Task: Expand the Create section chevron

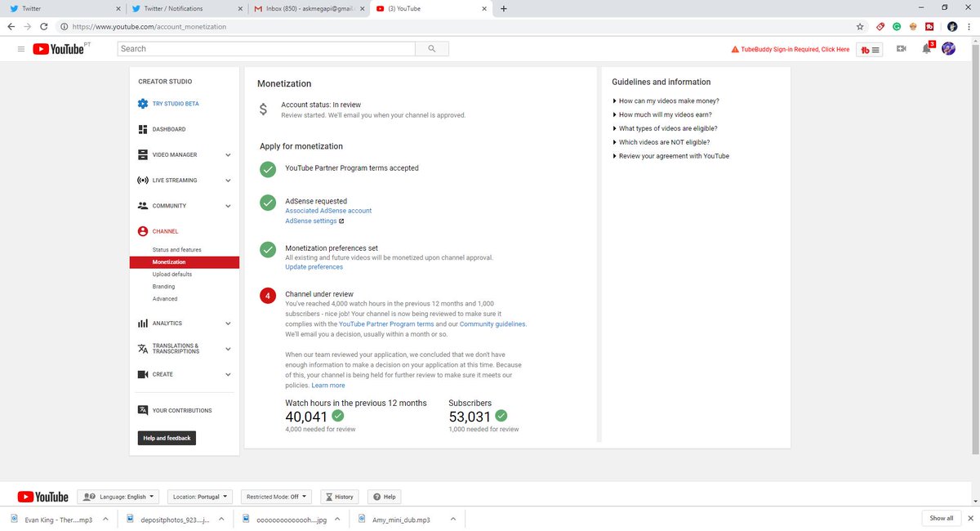Action: (x=228, y=374)
